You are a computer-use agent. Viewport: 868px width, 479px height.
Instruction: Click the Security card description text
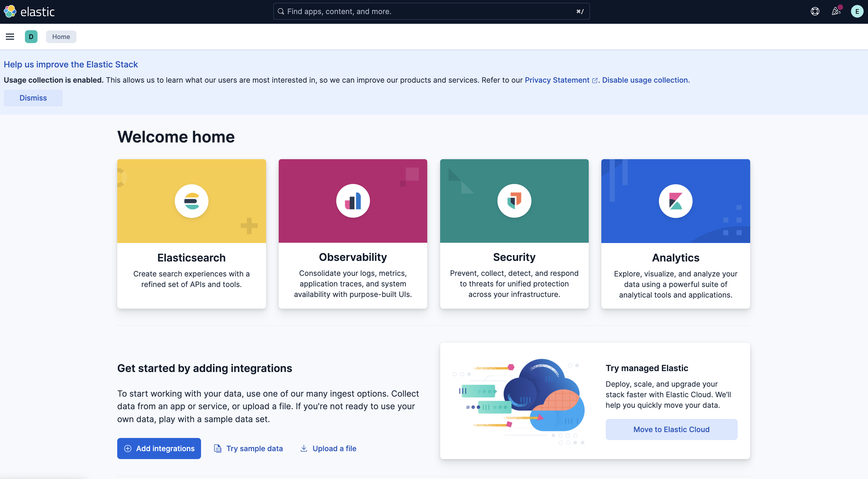point(514,283)
